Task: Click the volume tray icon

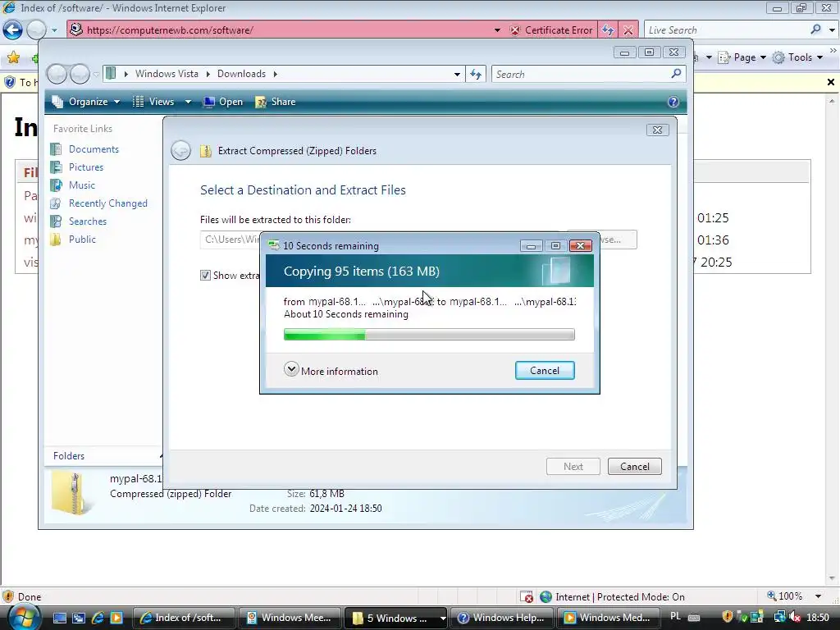Action: click(794, 617)
